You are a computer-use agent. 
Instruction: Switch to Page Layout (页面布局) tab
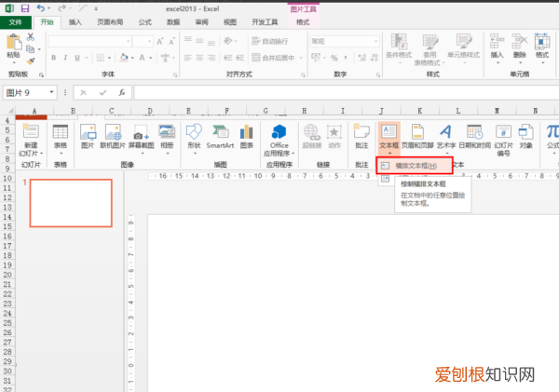[110, 22]
